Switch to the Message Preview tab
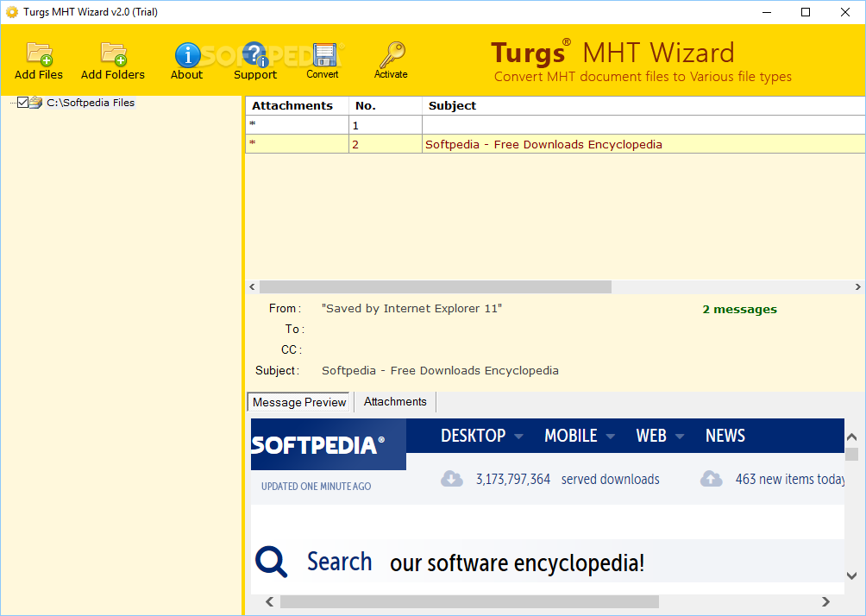Image resolution: width=866 pixels, height=616 pixels. [x=298, y=402]
